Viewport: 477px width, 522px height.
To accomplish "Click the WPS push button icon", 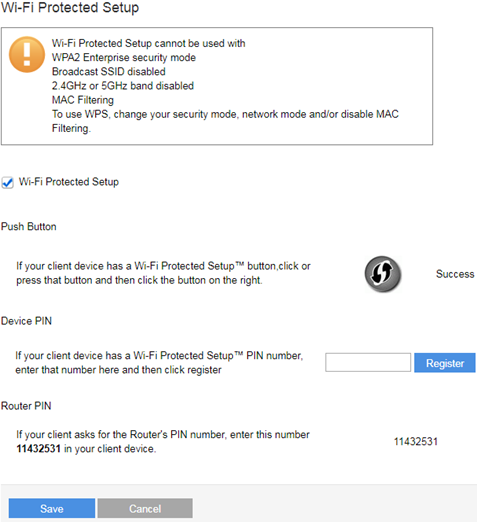I will 383,274.
